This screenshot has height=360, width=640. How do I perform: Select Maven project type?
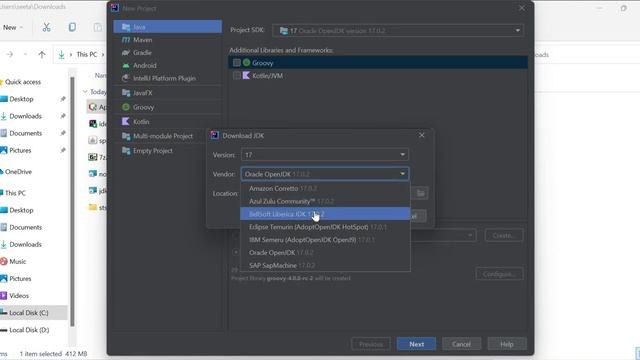(x=168, y=40)
